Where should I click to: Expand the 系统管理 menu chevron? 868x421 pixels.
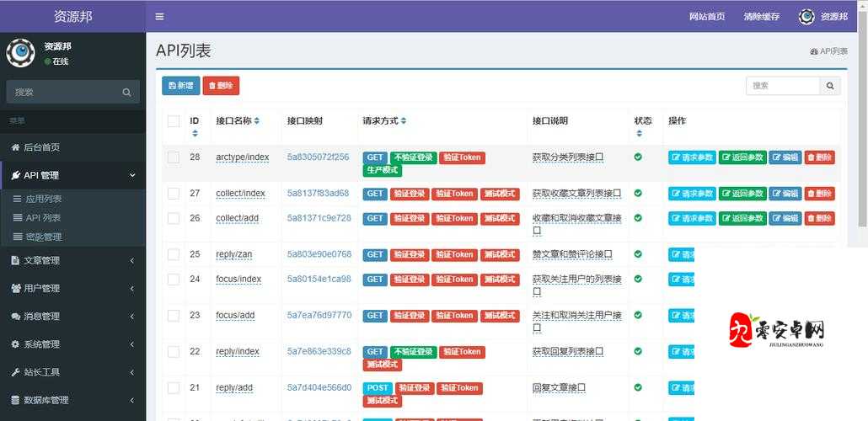click(132, 344)
